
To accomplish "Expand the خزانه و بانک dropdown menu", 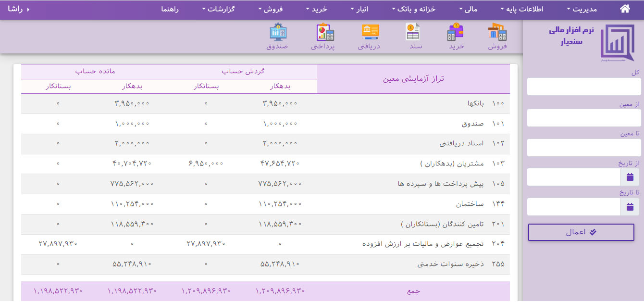I will pyautogui.click(x=414, y=9).
